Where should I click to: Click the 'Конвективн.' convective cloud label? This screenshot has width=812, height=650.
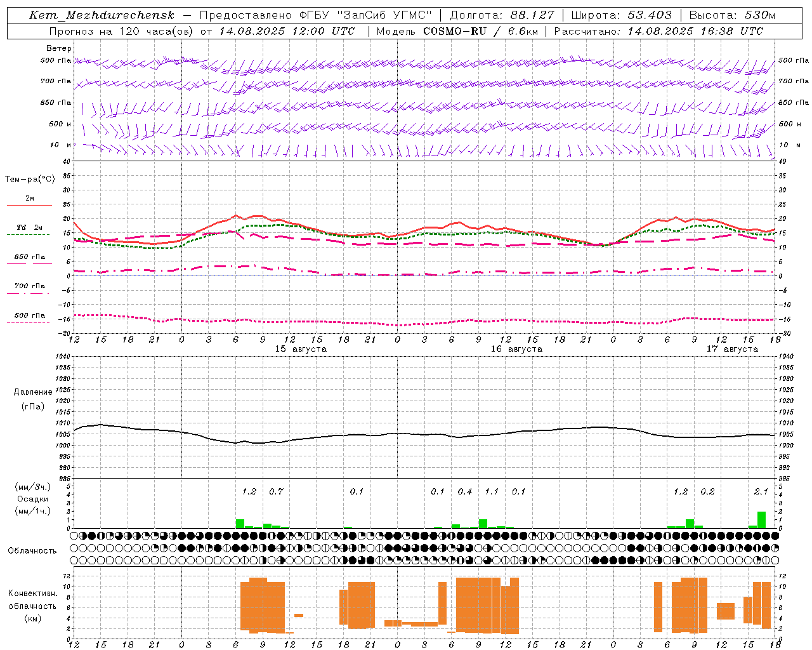(x=33, y=593)
